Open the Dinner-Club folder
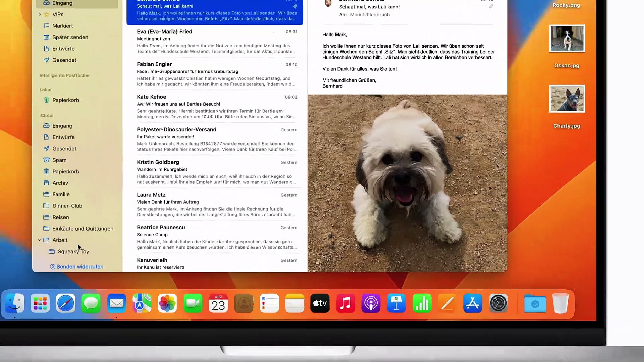This screenshot has height=362, width=644. (67, 206)
